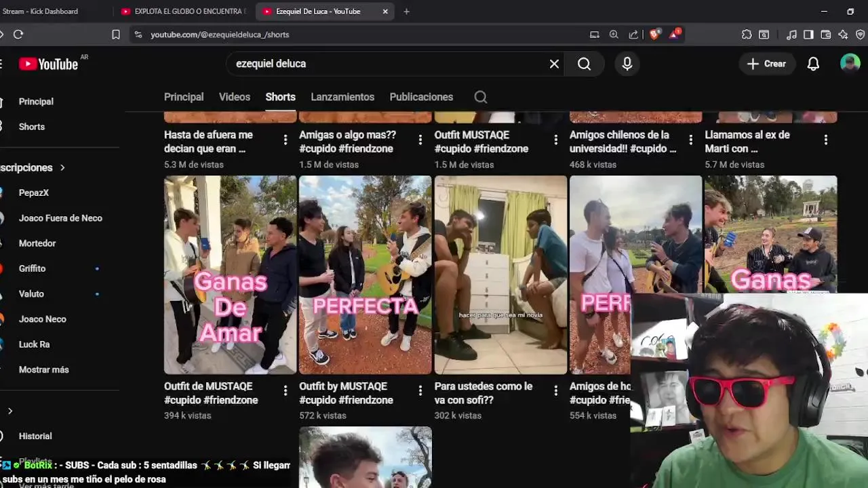Open the Publicaciones tab

coord(421,97)
